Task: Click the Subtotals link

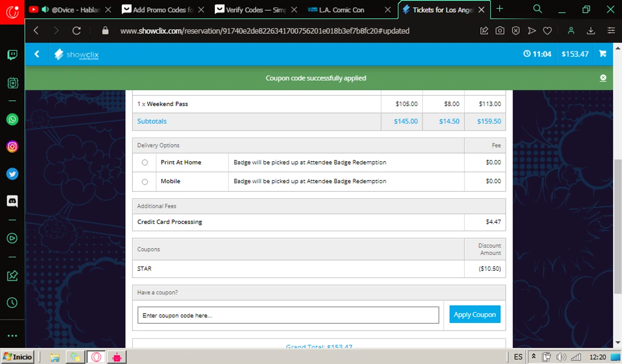Action: pos(152,121)
